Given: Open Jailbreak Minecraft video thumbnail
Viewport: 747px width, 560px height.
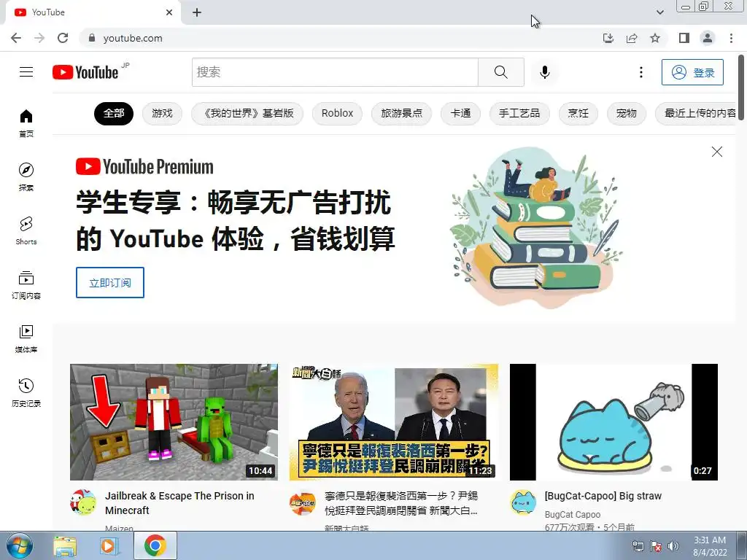Looking at the screenshot, I should [x=174, y=422].
